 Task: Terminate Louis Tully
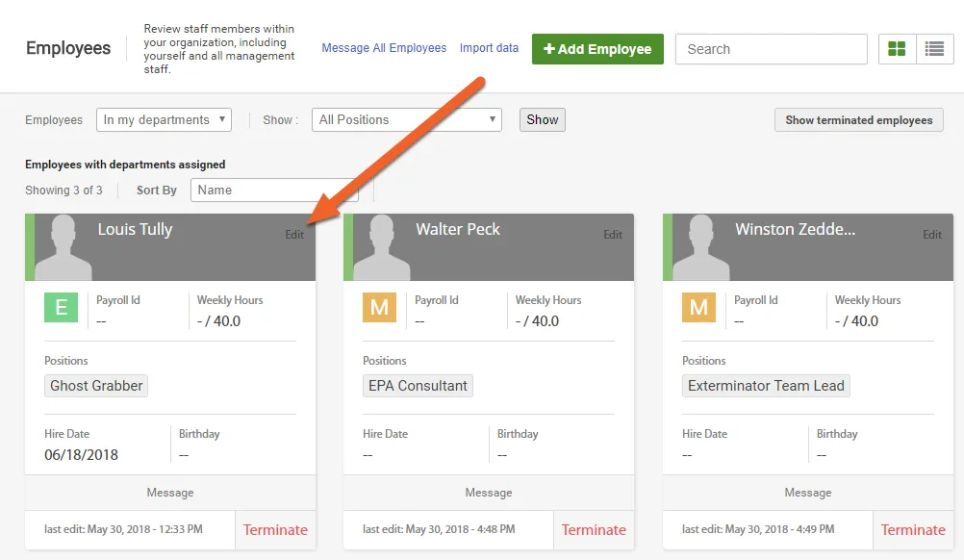point(275,530)
